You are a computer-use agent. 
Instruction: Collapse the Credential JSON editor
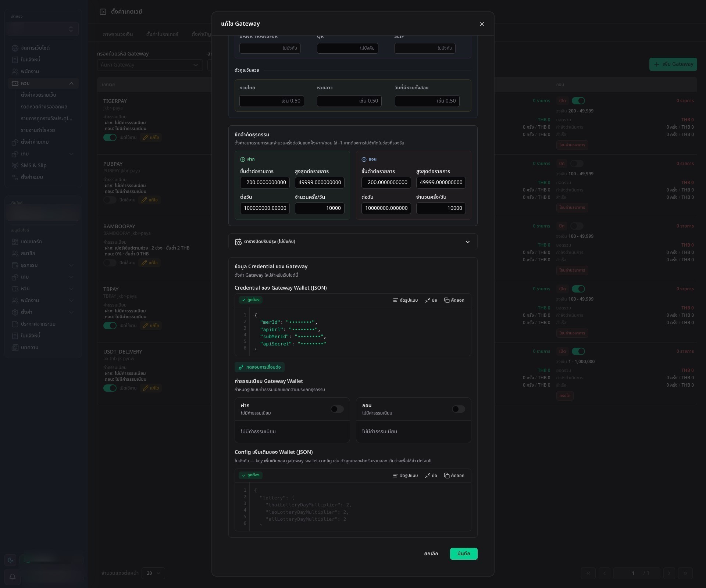tap(431, 300)
